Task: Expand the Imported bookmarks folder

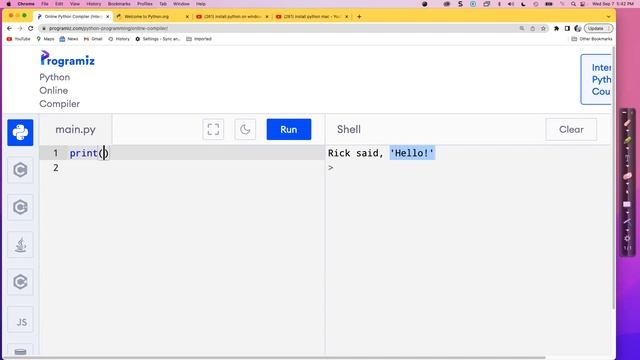Action: (199, 39)
